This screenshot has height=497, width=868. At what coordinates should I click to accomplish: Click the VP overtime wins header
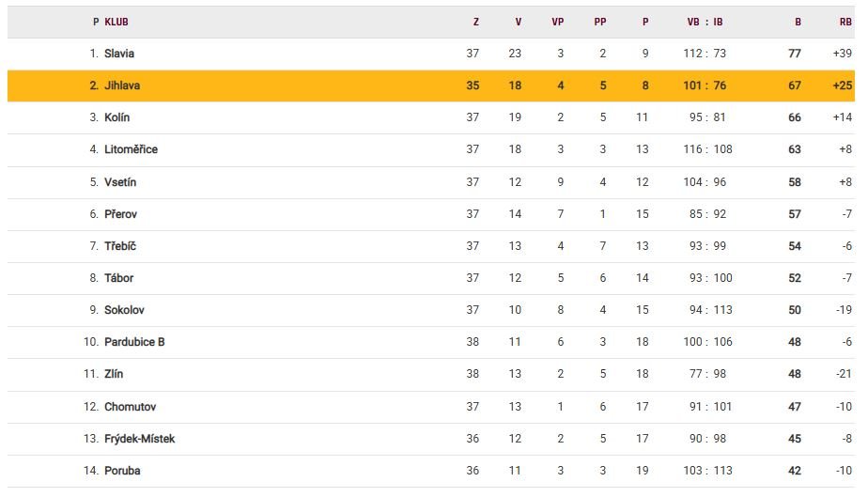(x=557, y=22)
